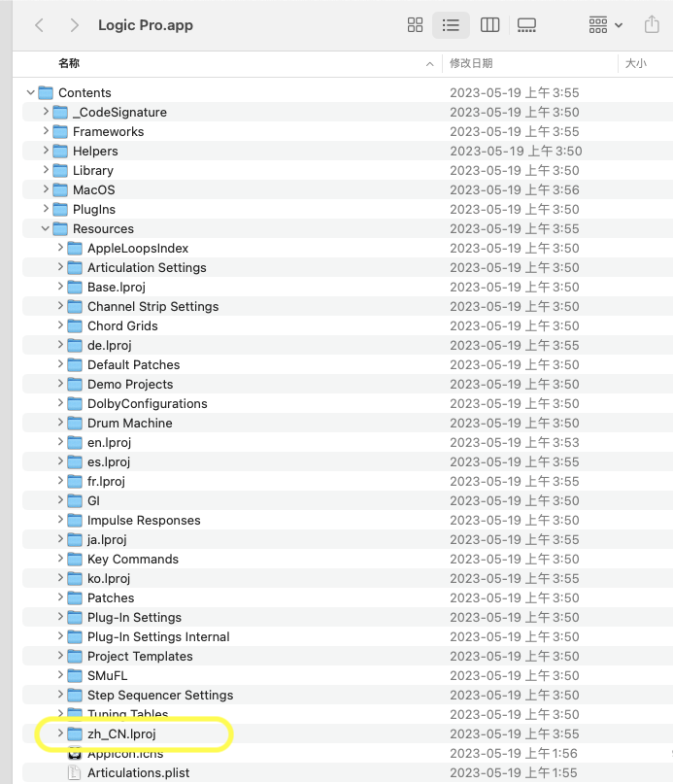673x784 pixels.
Task: Select the Plug-In Settings Internal row
Action: [x=348, y=636]
